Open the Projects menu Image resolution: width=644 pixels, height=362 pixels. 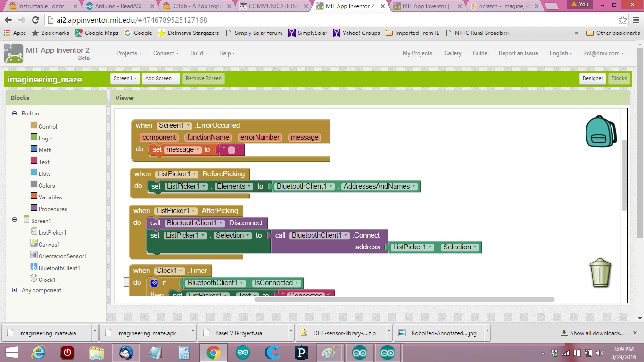click(x=129, y=53)
